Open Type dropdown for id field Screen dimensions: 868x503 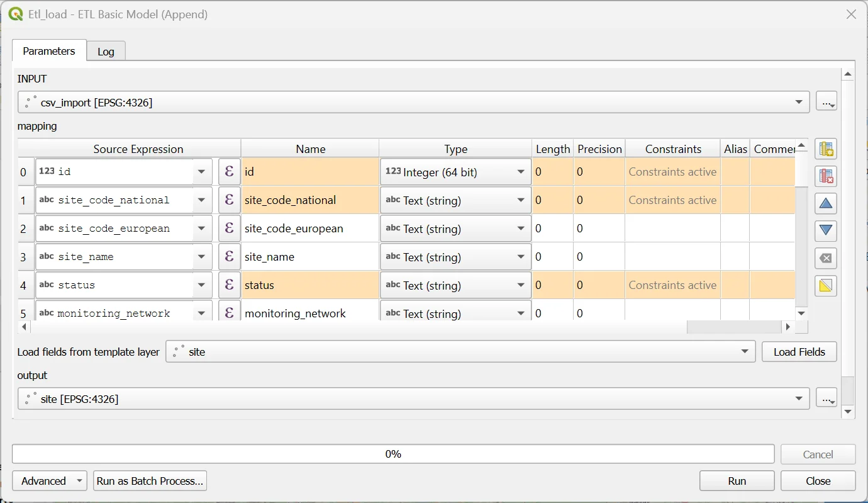(x=520, y=172)
